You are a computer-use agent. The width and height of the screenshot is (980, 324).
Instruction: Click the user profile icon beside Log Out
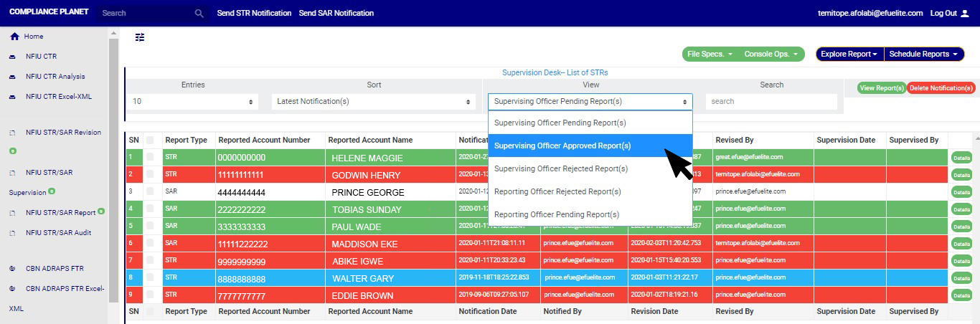[x=964, y=13]
